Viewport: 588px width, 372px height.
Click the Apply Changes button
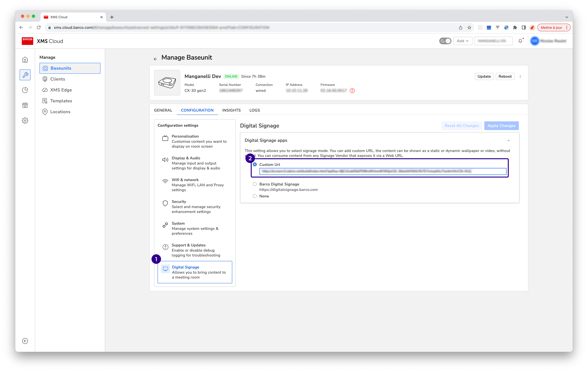pyautogui.click(x=501, y=126)
